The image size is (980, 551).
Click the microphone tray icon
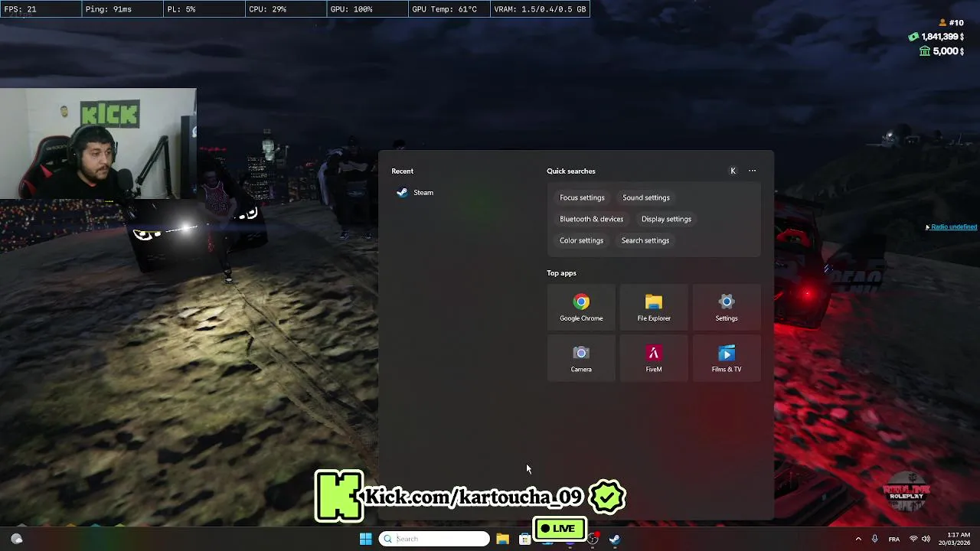[874, 539]
